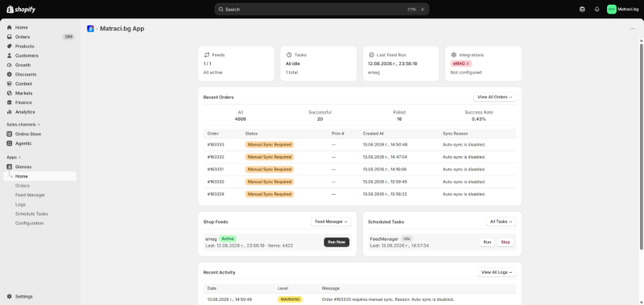Open the Gloross app icon
Viewport: 644px width, 305px height.
[x=10, y=167]
